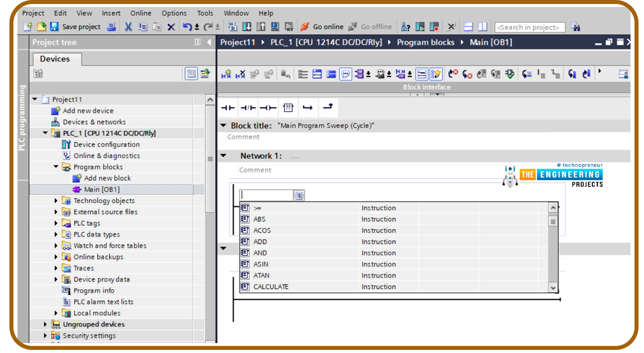Expand the Watch and force tables node
Image resolution: width=644 pixels, height=353 pixels.
click(x=56, y=246)
